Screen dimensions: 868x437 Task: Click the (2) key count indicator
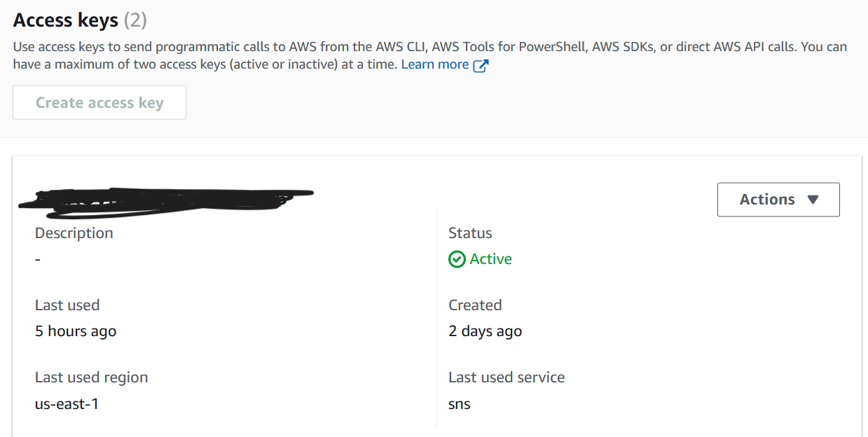[135, 20]
